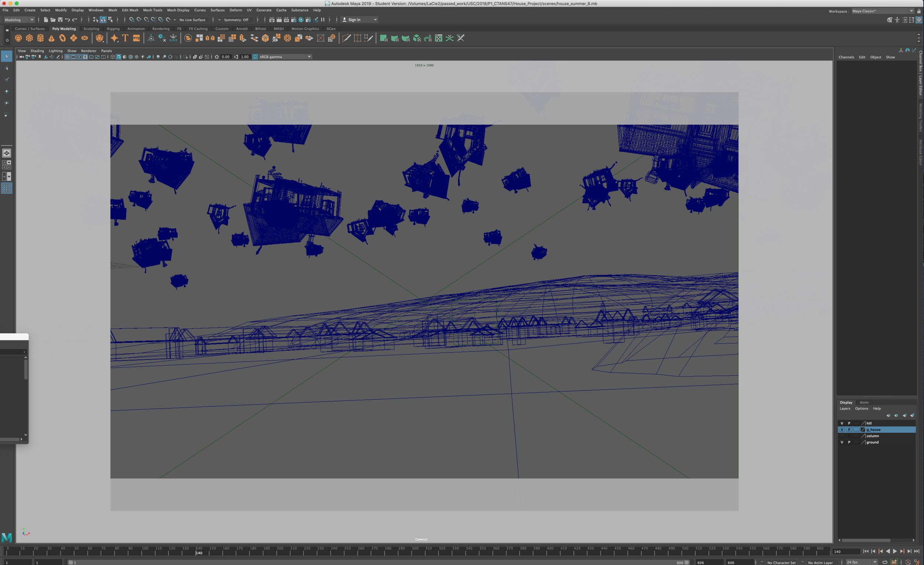Viewport: 924px width, 565px height.
Task: Click the save scene icon
Action: click(x=60, y=20)
